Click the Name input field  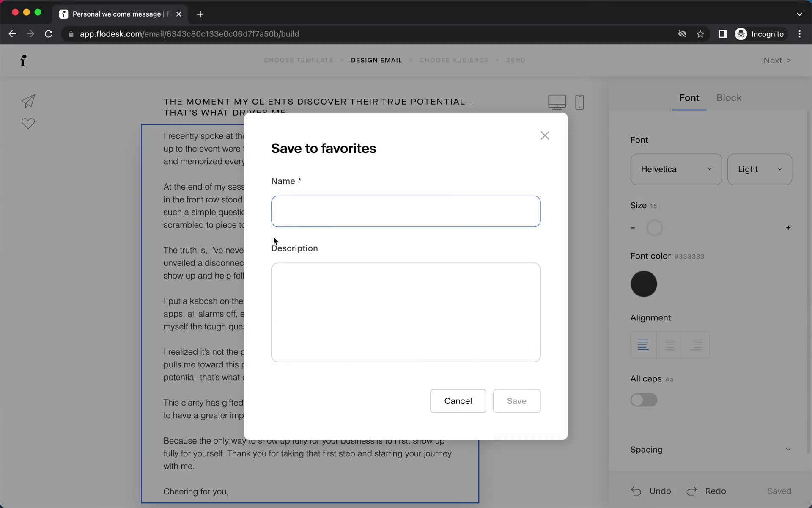click(405, 211)
